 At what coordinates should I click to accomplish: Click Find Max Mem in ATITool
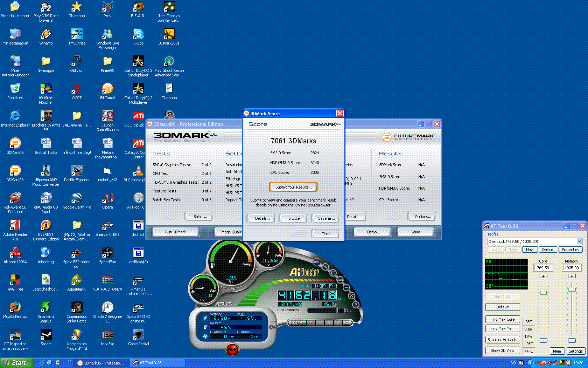coord(502,328)
